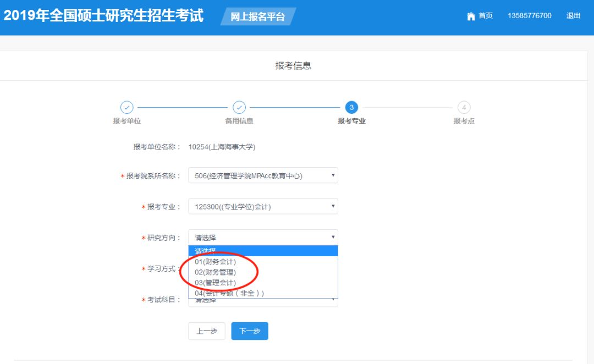Click the step 3 报考专业 circle
The height and width of the screenshot is (364, 594).
(351, 107)
